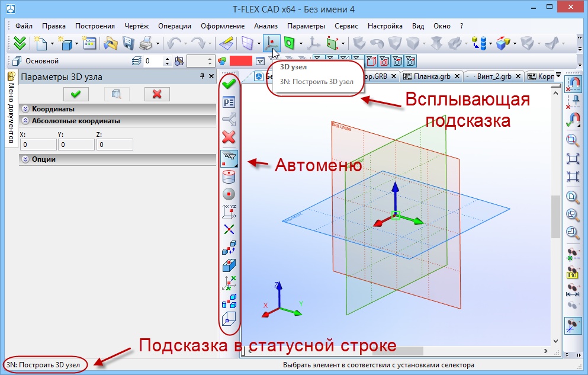The image size is (588, 375).
Task: Confirm with the green checkmark in the automenu
Action: 229,84
